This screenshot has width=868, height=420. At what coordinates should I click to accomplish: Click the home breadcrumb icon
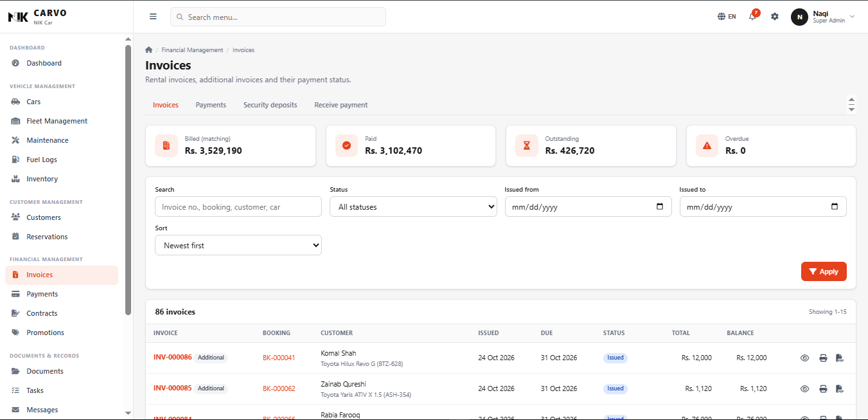pyautogui.click(x=149, y=50)
